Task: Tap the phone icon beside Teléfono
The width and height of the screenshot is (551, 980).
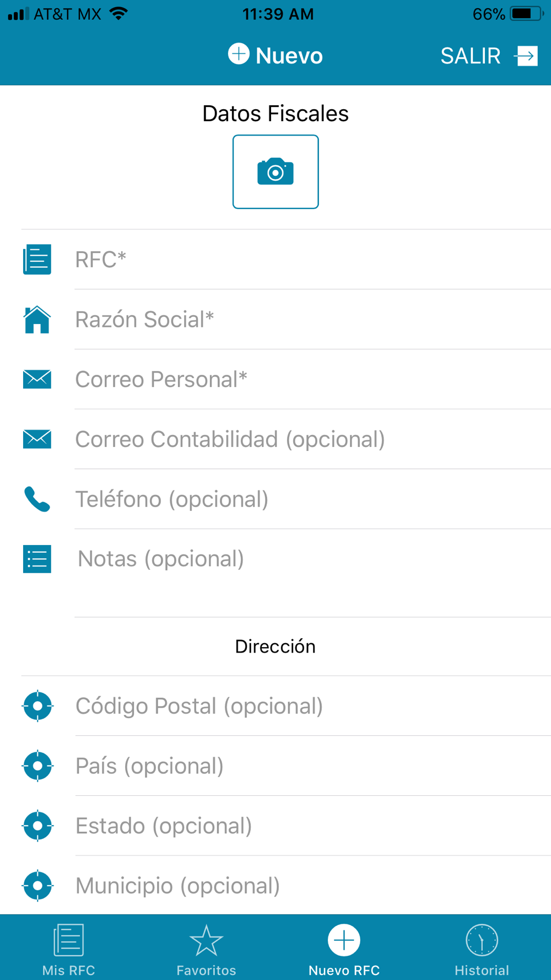Action: click(x=37, y=499)
